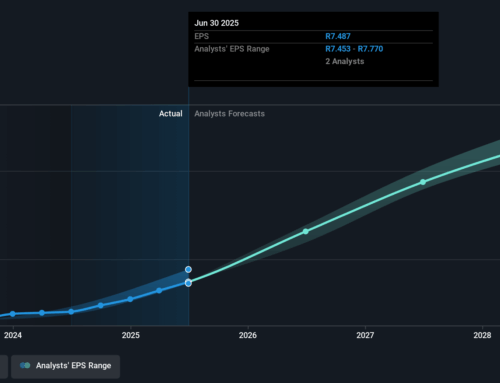Click the partially visible legend button at left
The height and width of the screenshot is (383, 500).
pyautogui.click(x=4, y=366)
